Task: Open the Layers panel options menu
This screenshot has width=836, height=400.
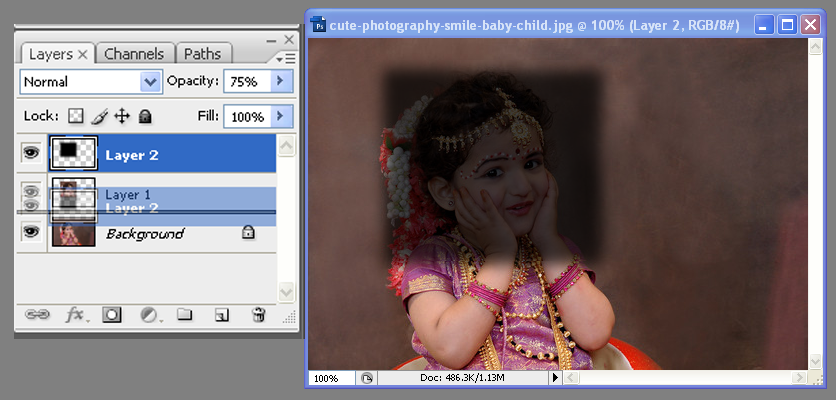Action: point(289,58)
